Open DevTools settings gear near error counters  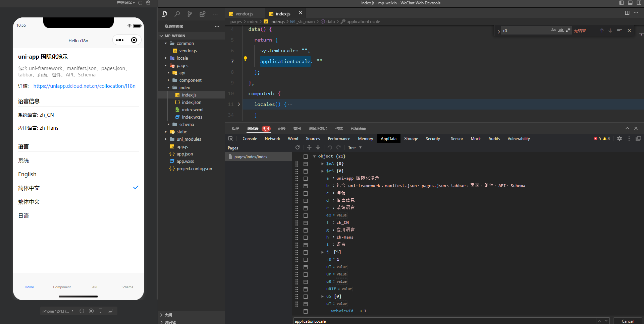tap(619, 138)
